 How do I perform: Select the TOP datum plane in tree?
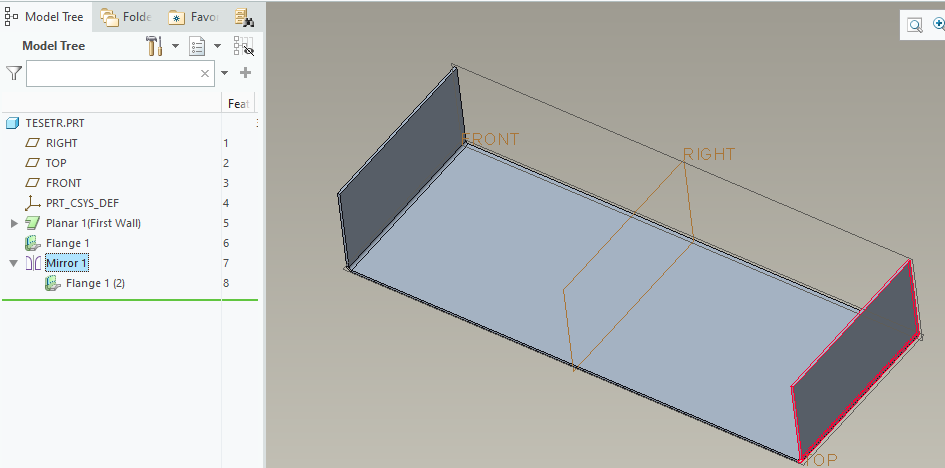56,163
